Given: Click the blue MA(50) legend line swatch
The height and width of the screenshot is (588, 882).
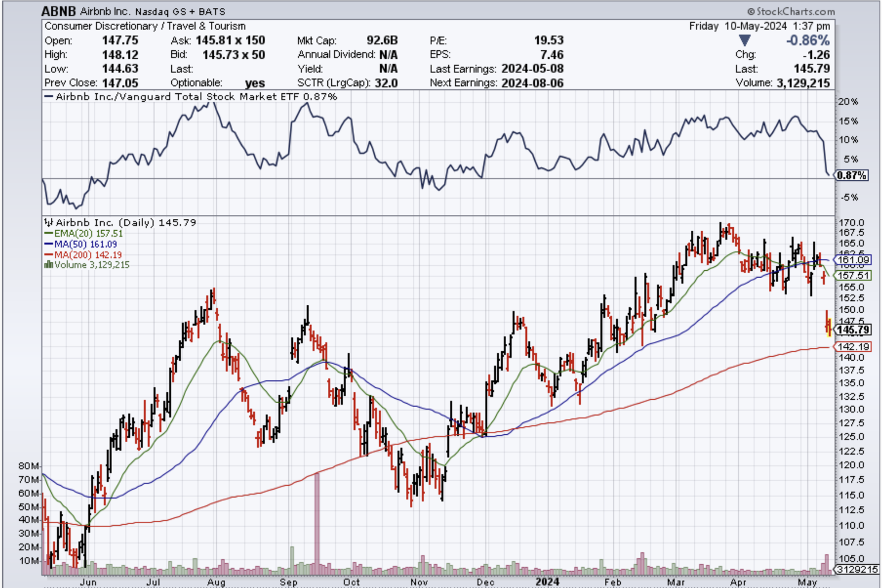Looking at the screenshot, I should click(49, 244).
